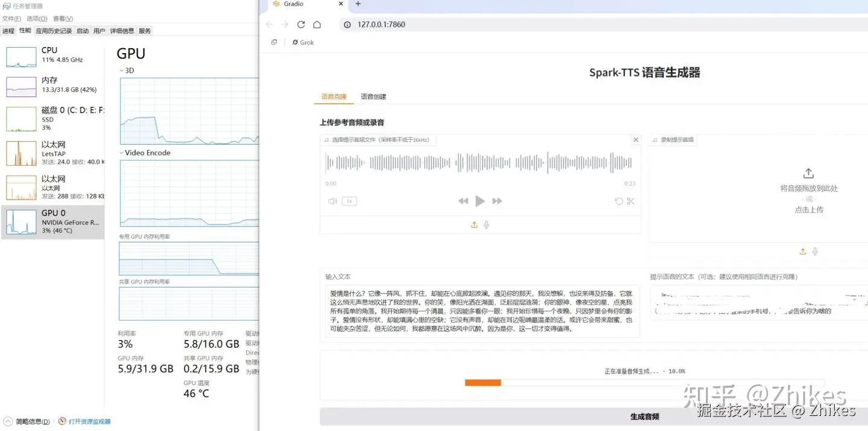Remove uploaded audio with the X button
Viewport: 868px width, 431px height.
(x=635, y=140)
